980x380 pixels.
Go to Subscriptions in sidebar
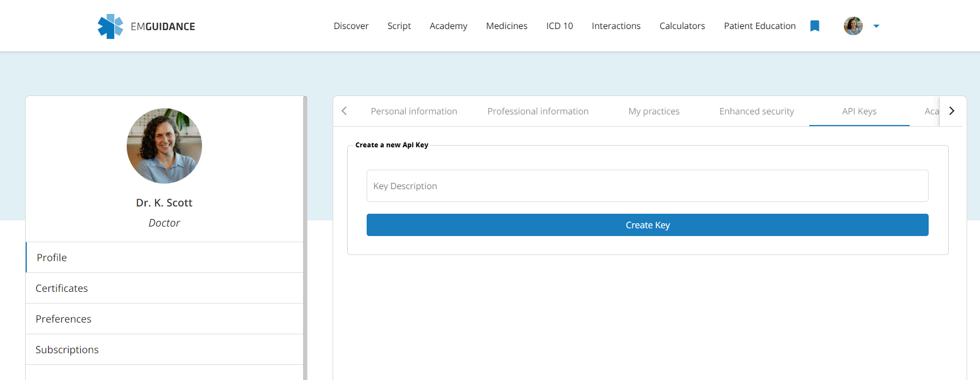tap(67, 350)
